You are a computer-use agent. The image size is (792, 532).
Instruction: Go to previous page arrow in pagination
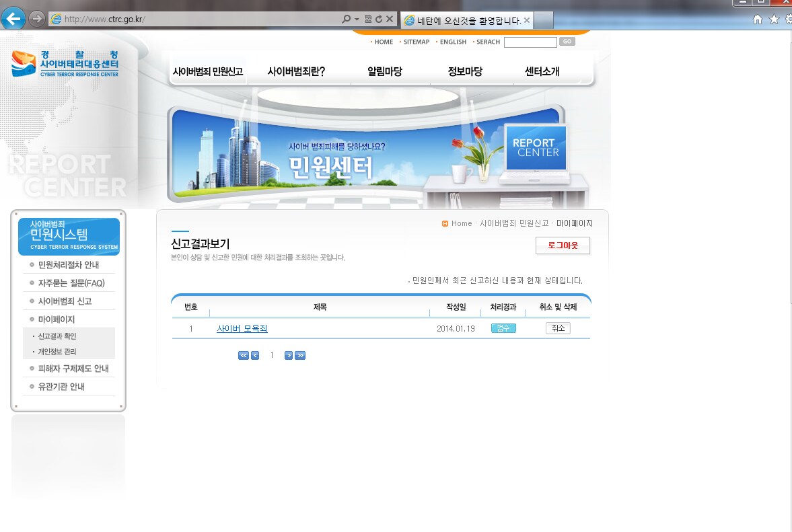click(255, 355)
